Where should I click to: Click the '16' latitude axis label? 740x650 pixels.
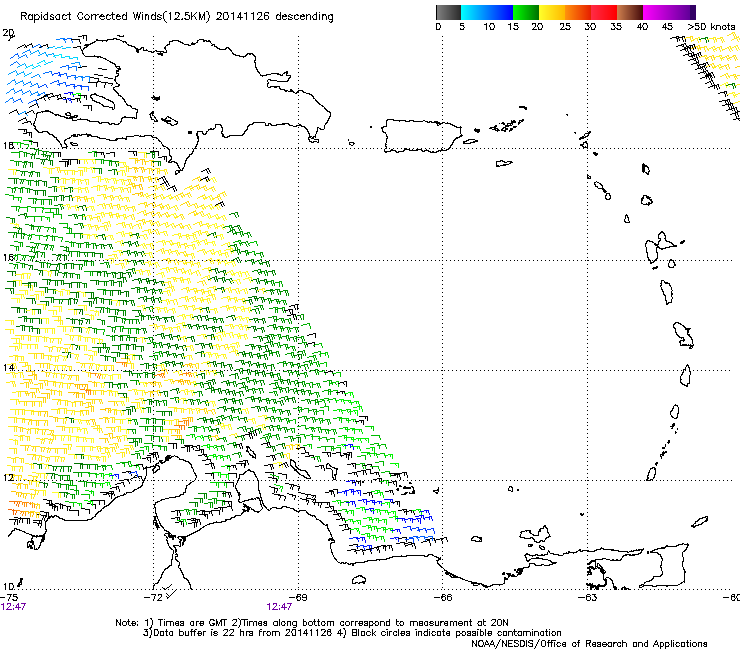(8, 257)
